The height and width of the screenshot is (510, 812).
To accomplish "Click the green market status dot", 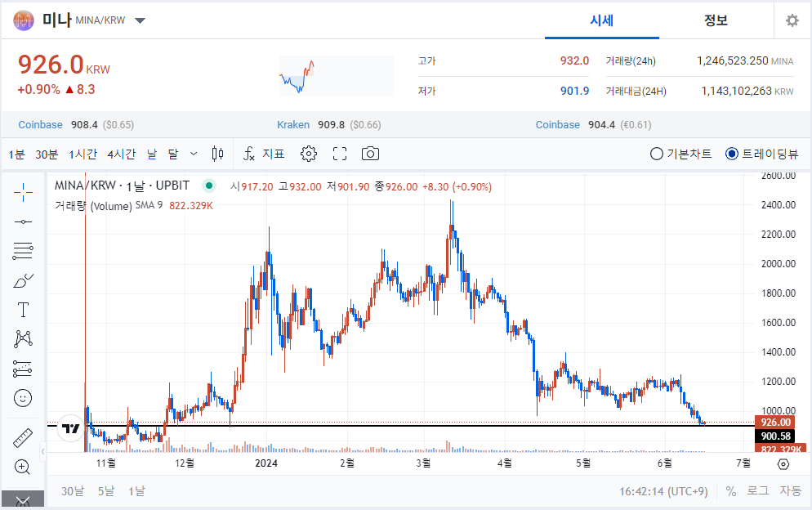I will tap(209, 186).
